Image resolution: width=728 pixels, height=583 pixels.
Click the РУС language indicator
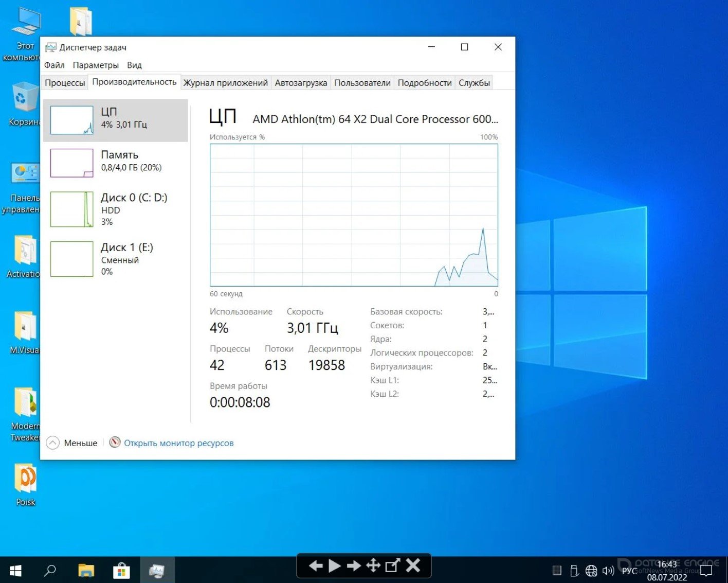pos(629,571)
